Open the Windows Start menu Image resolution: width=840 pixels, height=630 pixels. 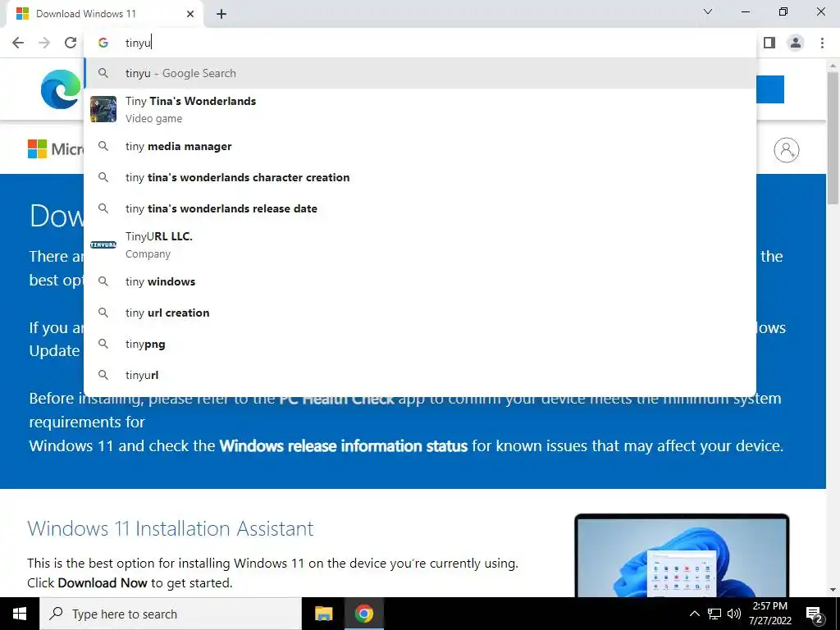[20, 614]
